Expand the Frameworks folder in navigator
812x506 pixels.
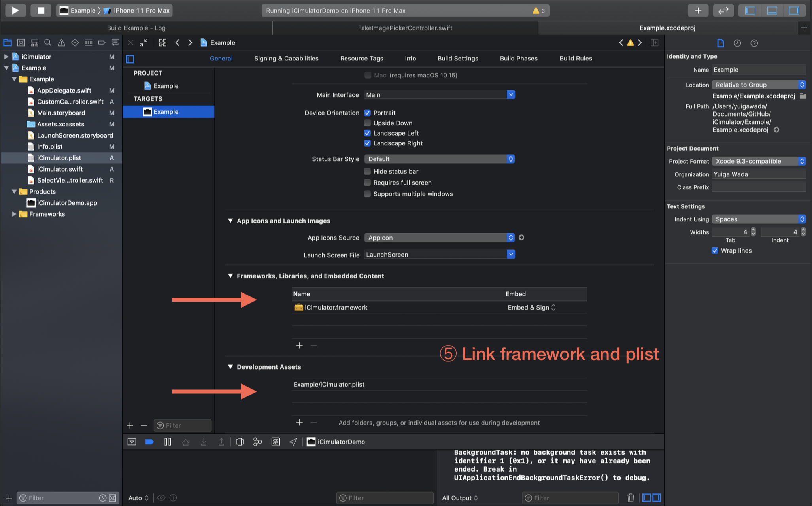(14, 214)
